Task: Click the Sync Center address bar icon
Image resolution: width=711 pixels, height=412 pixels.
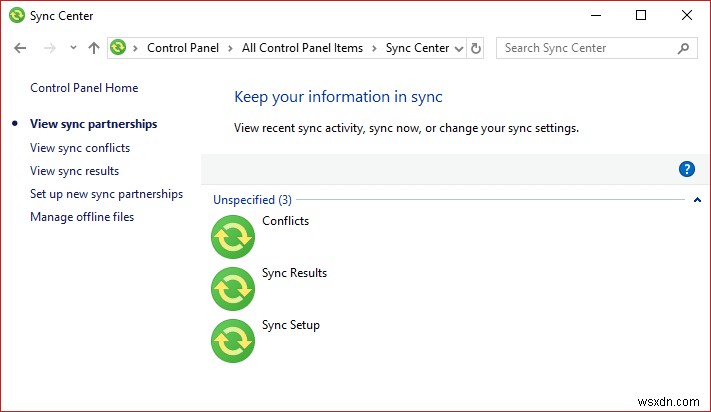Action: (119, 48)
